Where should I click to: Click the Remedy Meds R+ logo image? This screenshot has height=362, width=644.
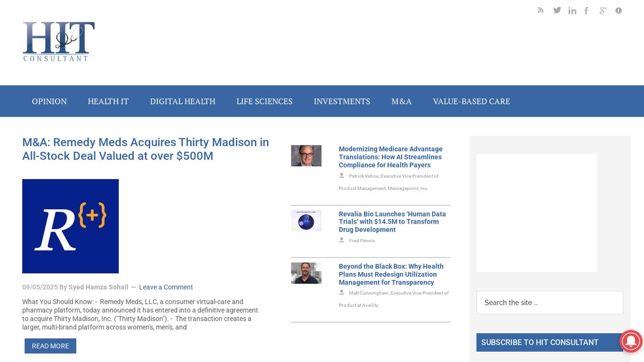coord(71,226)
